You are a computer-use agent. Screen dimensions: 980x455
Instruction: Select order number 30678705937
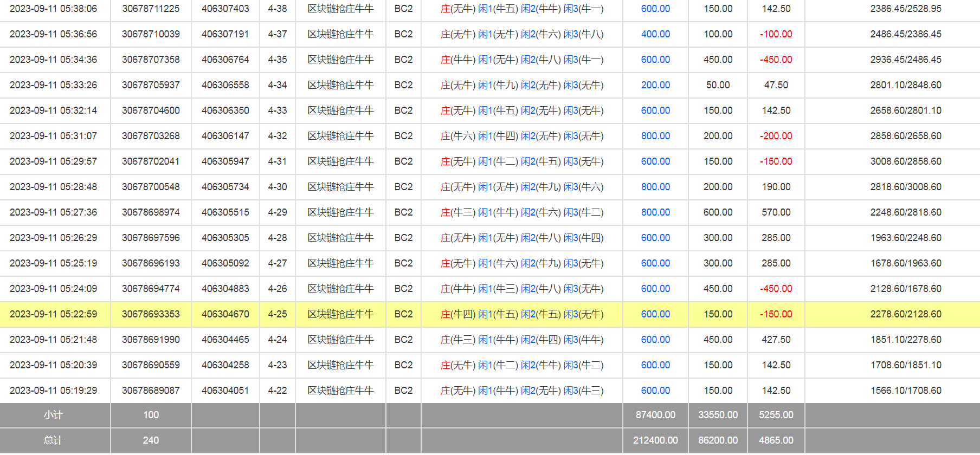click(x=151, y=85)
